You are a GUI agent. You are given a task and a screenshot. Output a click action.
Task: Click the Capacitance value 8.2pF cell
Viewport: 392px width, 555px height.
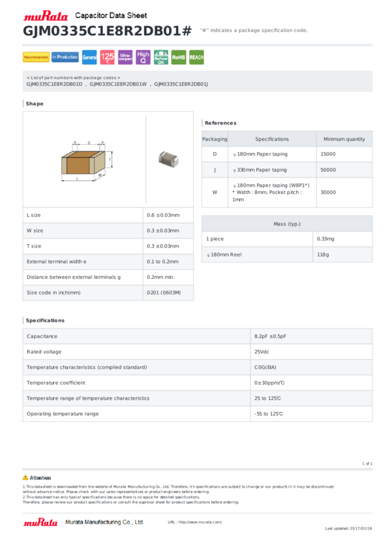tap(311, 336)
